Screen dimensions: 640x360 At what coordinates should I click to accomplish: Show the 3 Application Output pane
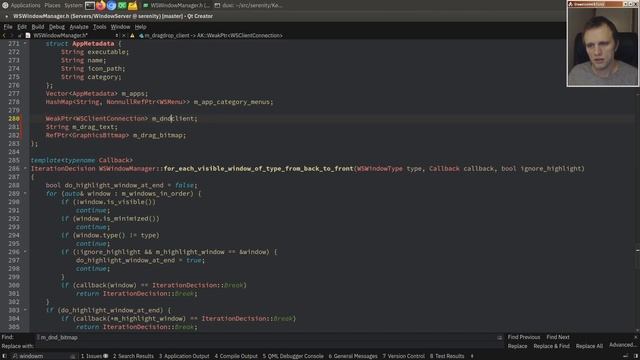coord(184,356)
